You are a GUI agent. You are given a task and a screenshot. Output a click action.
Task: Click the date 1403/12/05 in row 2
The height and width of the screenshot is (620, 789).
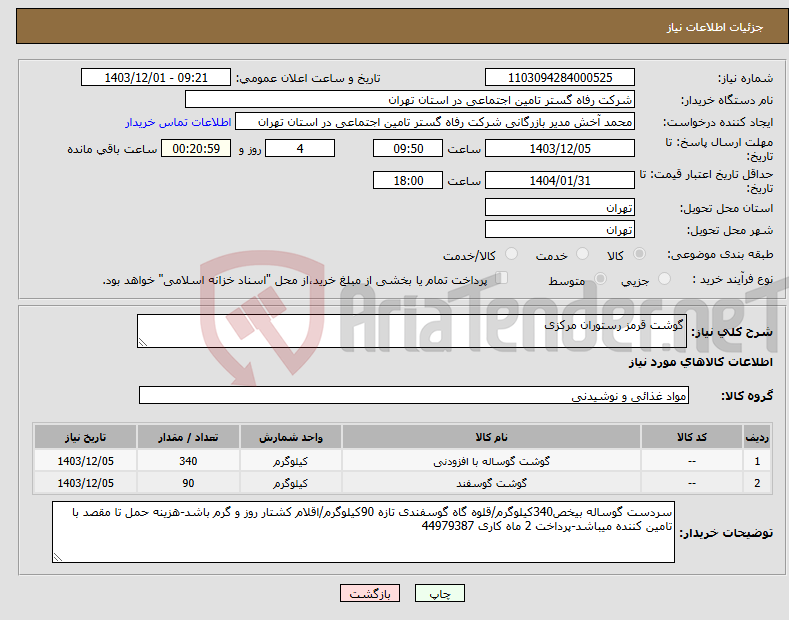point(86,483)
